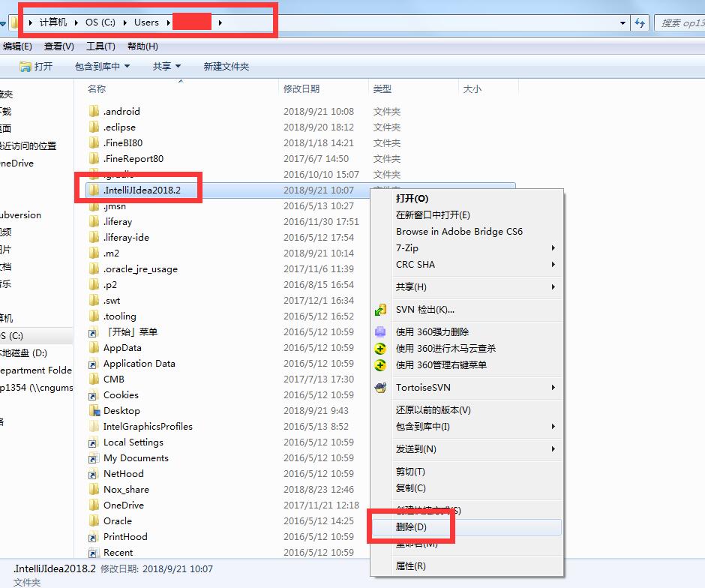
Task: Click the refresh icon beside address bar
Action: coord(640,22)
